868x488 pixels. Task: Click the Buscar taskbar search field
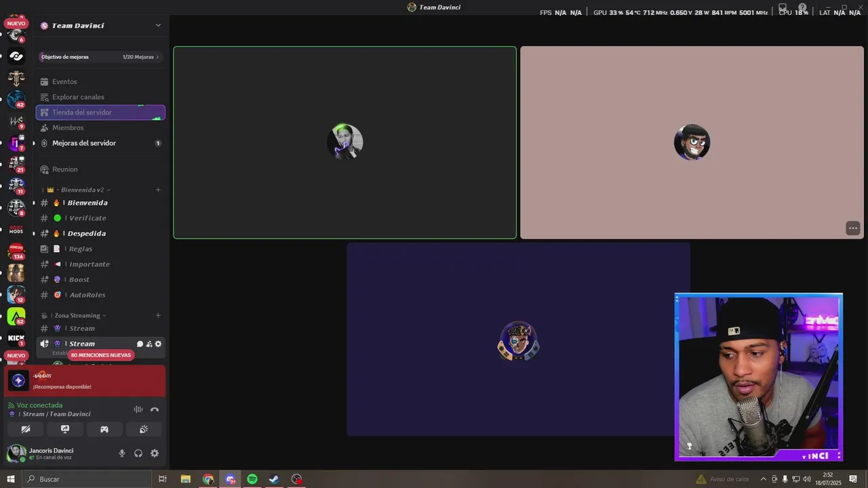click(87, 479)
